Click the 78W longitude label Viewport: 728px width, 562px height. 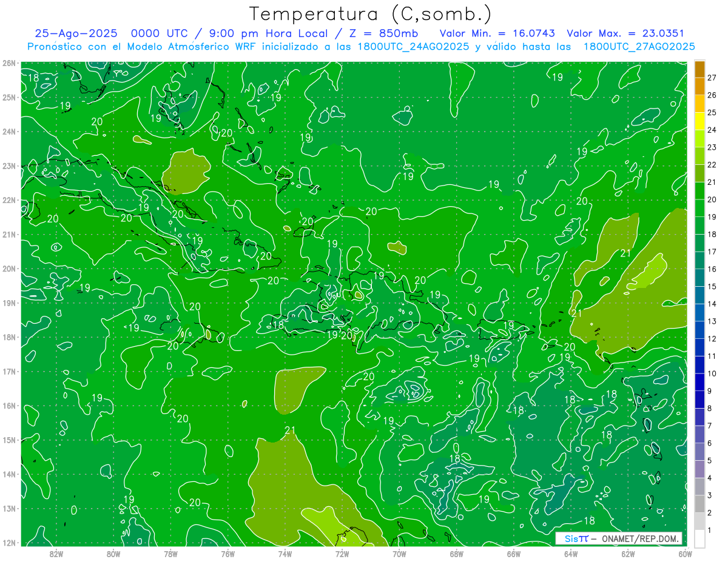(x=170, y=554)
